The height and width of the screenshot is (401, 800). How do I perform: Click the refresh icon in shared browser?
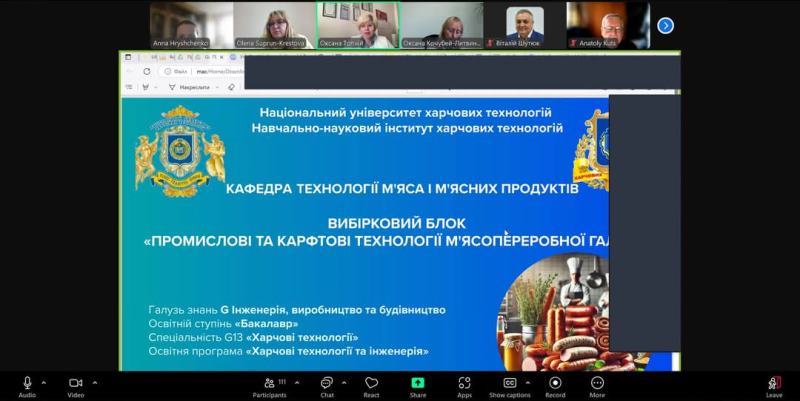(x=146, y=71)
